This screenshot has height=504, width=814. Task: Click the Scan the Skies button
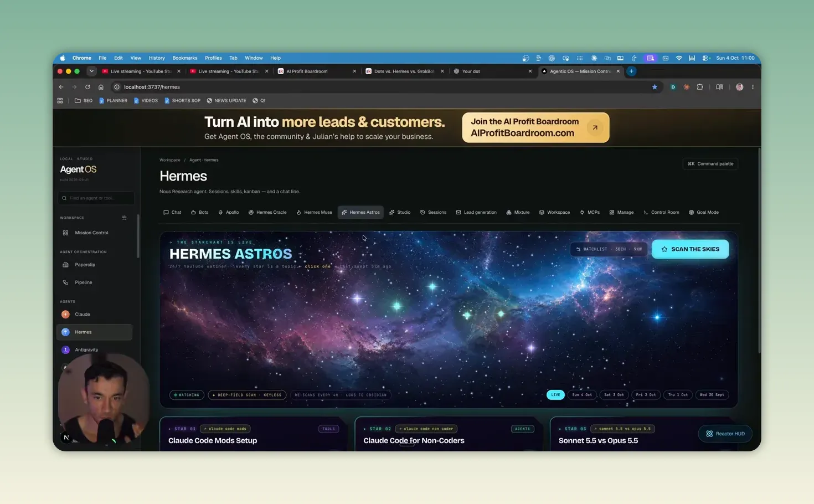(x=690, y=249)
